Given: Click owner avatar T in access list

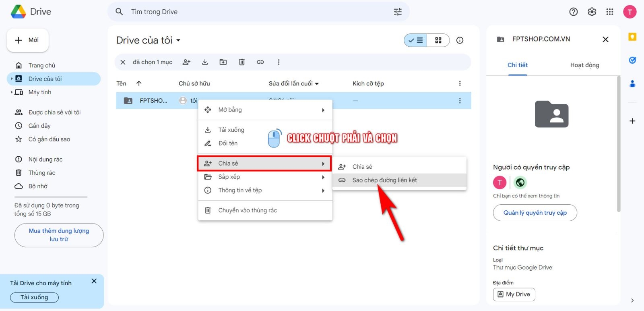Looking at the screenshot, I should 500,182.
